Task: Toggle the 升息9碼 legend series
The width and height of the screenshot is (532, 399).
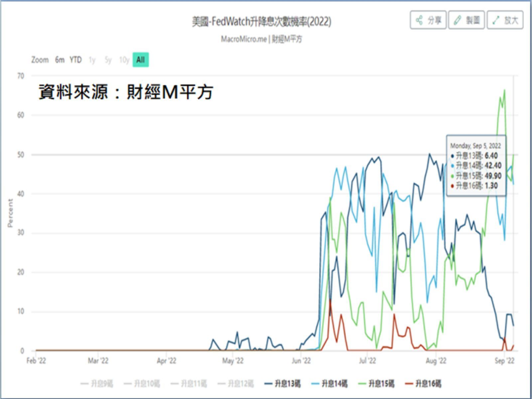Action: [x=97, y=384]
